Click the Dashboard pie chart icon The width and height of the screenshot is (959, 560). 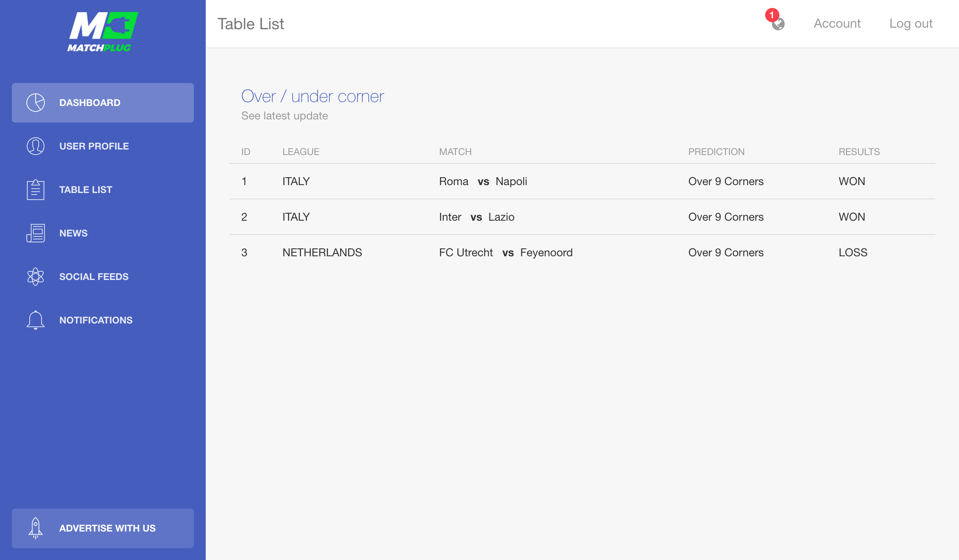(36, 103)
